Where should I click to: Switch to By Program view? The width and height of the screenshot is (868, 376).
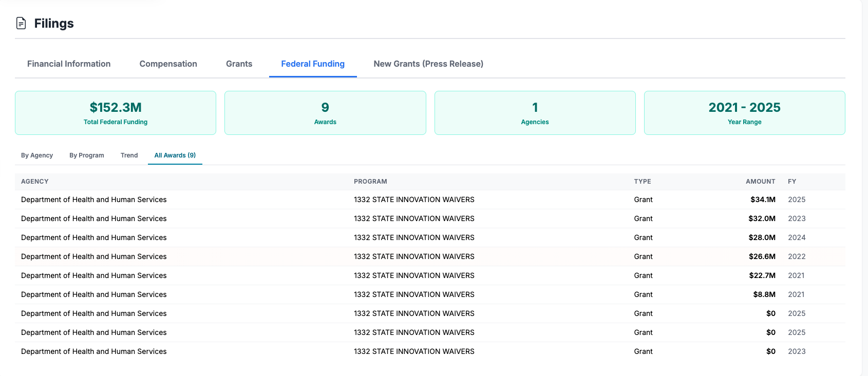pos(87,155)
